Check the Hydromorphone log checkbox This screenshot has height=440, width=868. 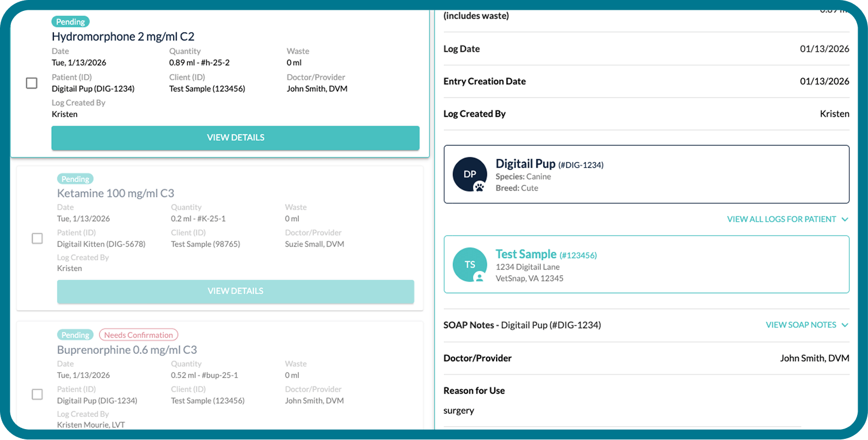click(32, 83)
